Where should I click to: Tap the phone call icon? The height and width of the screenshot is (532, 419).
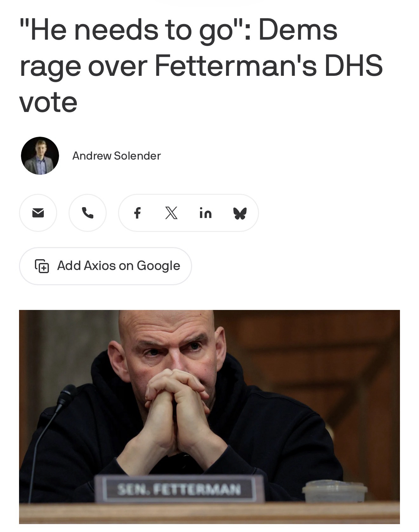(x=88, y=213)
